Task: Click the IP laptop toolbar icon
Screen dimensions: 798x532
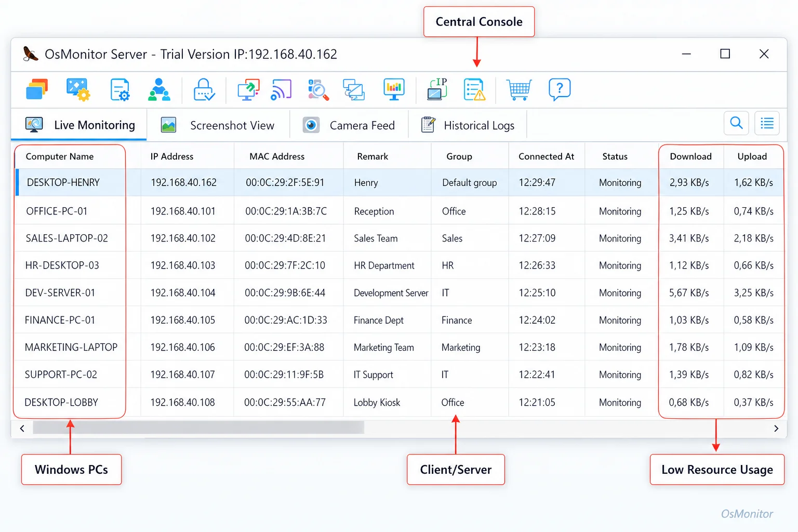Action: click(x=437, y=89)
